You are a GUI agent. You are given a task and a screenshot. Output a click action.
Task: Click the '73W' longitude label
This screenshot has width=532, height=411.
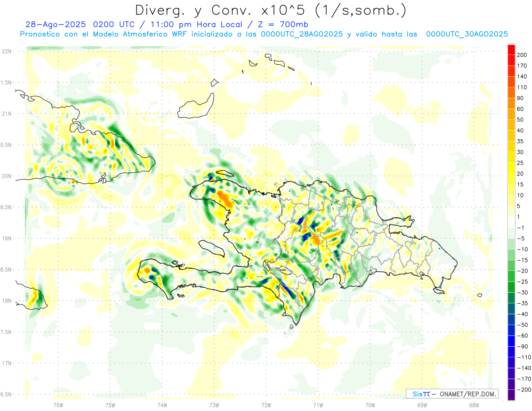(x=214, y=405)
